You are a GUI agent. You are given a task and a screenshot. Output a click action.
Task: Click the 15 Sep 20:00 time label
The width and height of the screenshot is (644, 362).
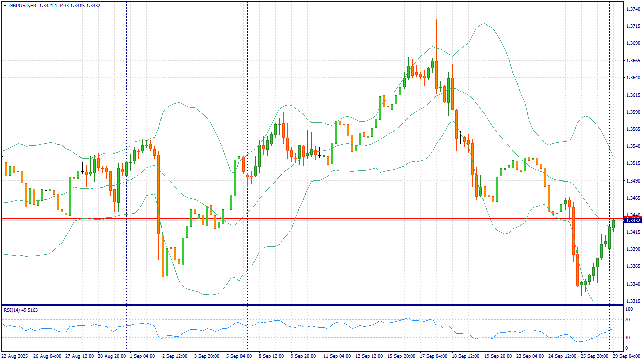tap(402, 356)
